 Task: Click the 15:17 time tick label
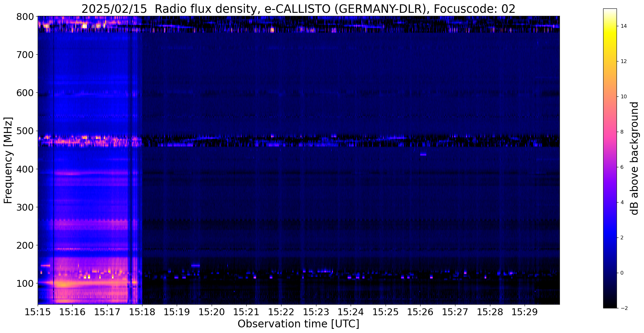[107, 312]
